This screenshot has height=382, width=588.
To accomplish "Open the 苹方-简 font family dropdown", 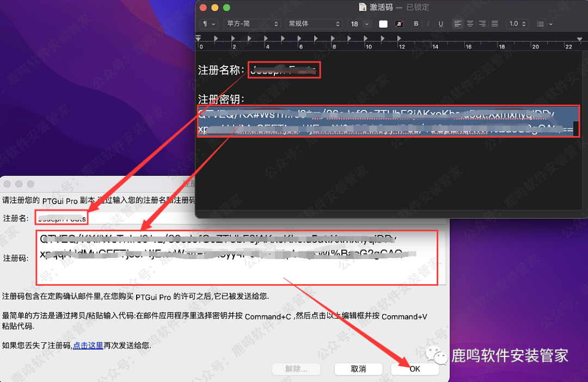I will (x=252, y=24).
